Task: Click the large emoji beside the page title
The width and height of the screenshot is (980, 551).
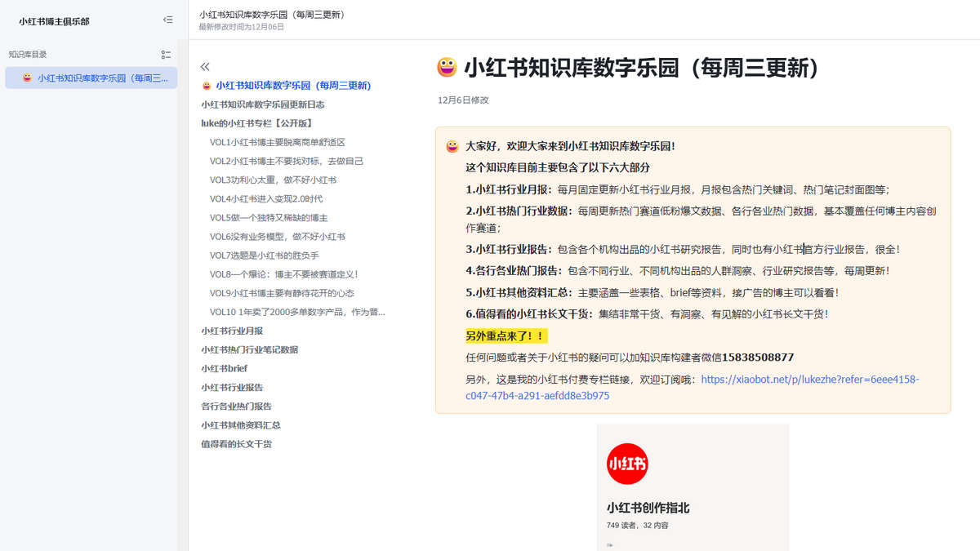Action: (447, 68)
